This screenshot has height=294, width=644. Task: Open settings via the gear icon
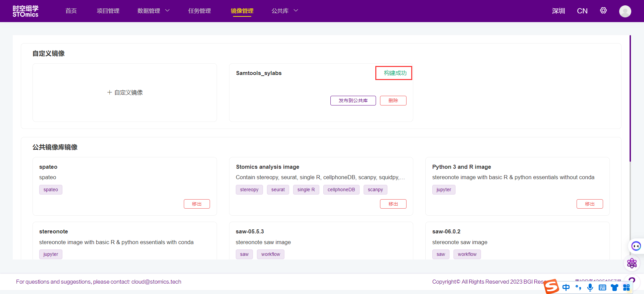click(x=603, y=11)
